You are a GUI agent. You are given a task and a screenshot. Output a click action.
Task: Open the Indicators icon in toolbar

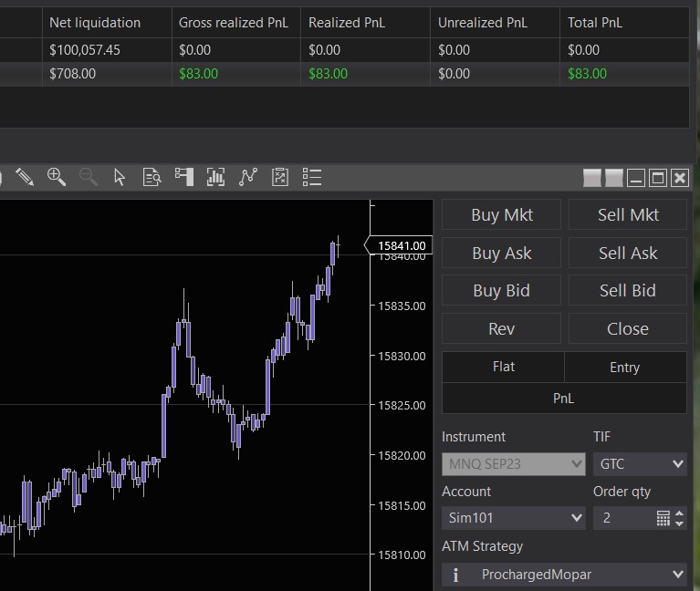pyautogui.click(x=216, y=177)
